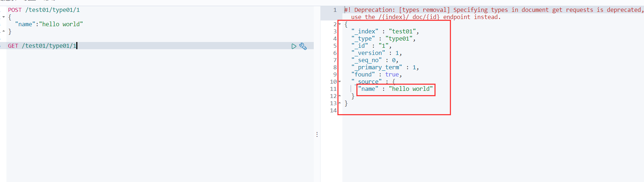
Task: Select the "_type" : "type01" response line
Action: point(383,38)
